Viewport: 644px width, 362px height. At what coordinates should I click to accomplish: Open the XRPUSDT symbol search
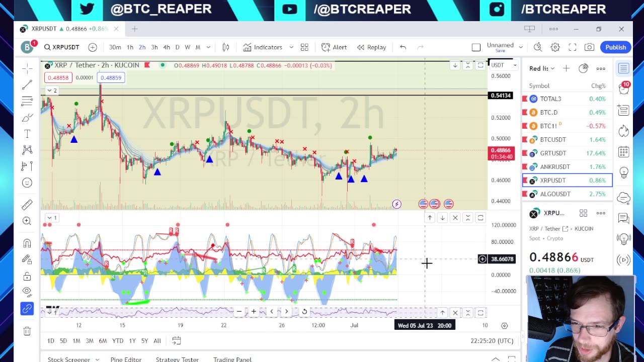pyautogui.click(x=61, y=47)
